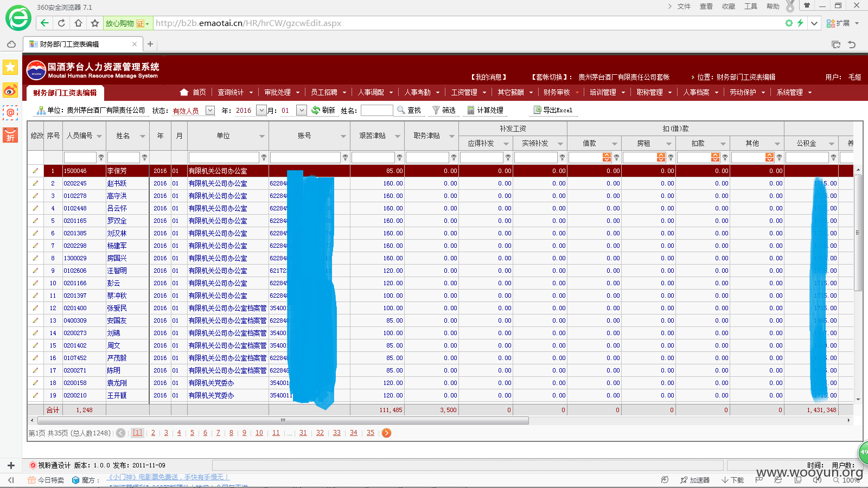868x488 pixels.
Task: Go to next page with orange arrow
Action: (x=386, y=433)
